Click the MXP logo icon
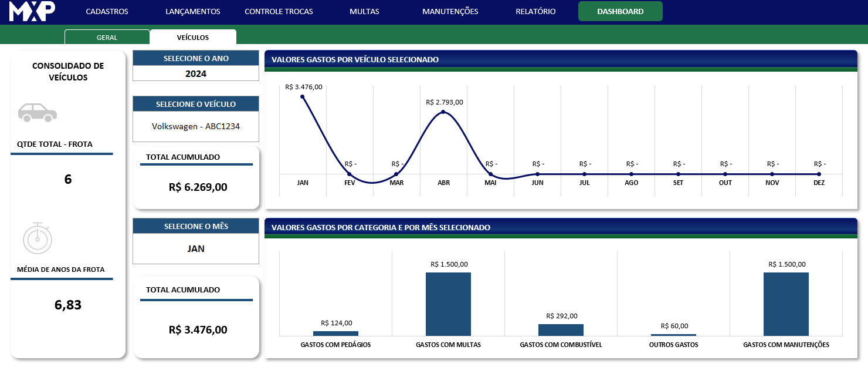 tap(32, 11)
